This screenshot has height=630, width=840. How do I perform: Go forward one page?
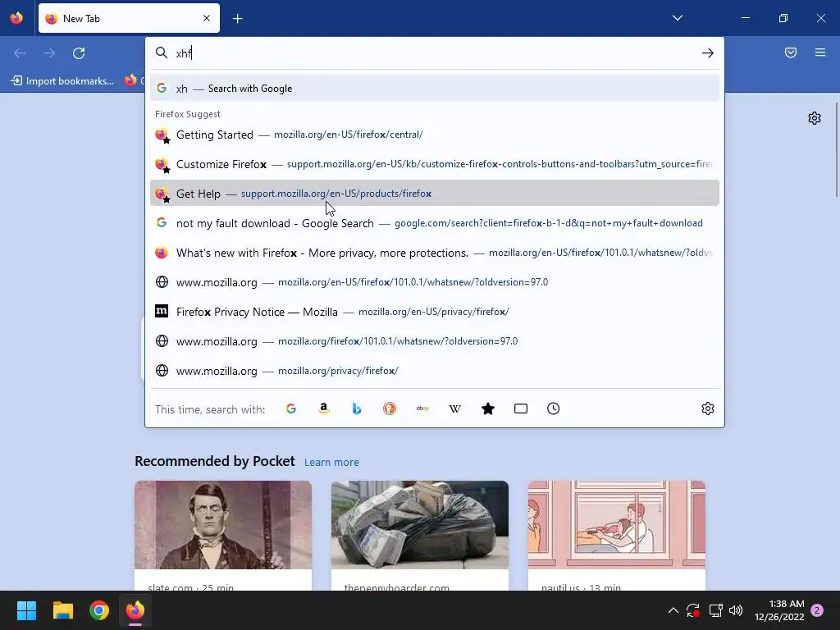[x=49, y=53]
